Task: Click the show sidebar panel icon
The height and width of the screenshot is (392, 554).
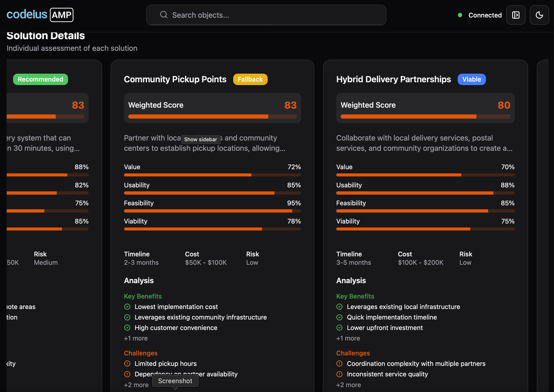Action: [516, 15]
